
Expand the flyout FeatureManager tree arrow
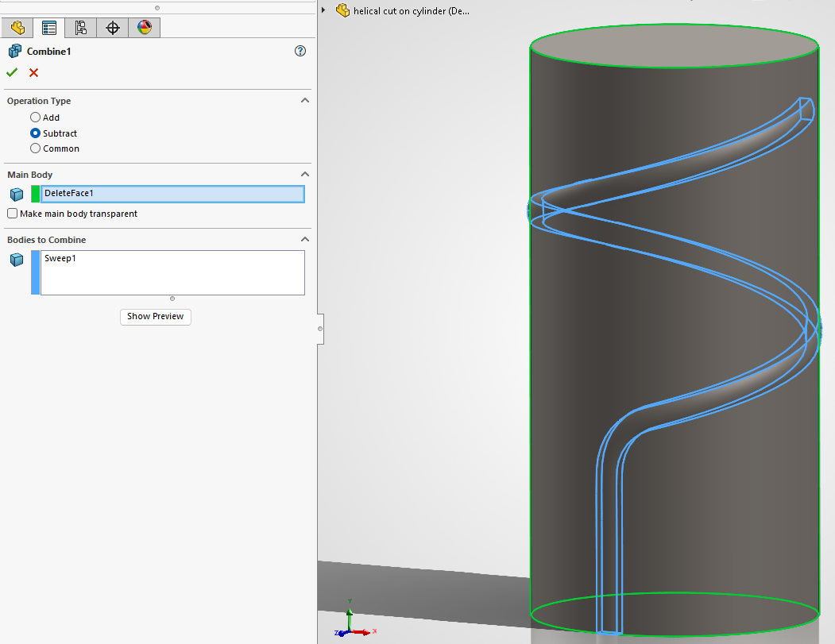(x=324, y=10)
